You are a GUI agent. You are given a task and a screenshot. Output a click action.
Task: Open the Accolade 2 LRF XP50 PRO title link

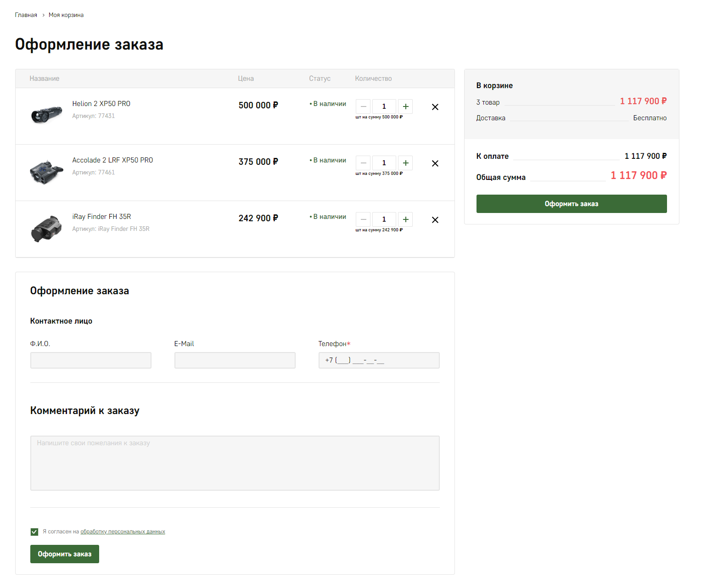[x=112, y=160]
